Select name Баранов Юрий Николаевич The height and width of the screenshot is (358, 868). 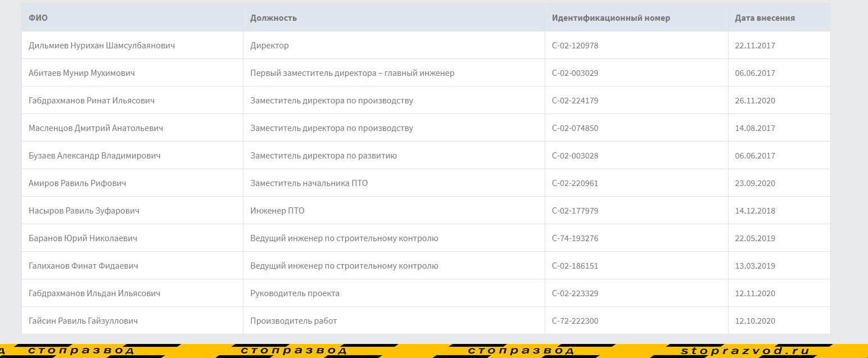[x=83, y=238]
